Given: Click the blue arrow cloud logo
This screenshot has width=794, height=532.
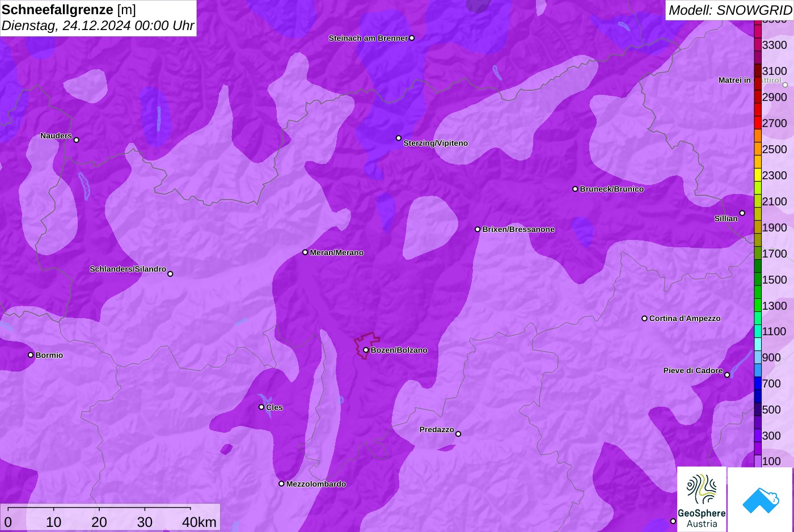Looking at the screenshot, I should click(x=761, y=499).
